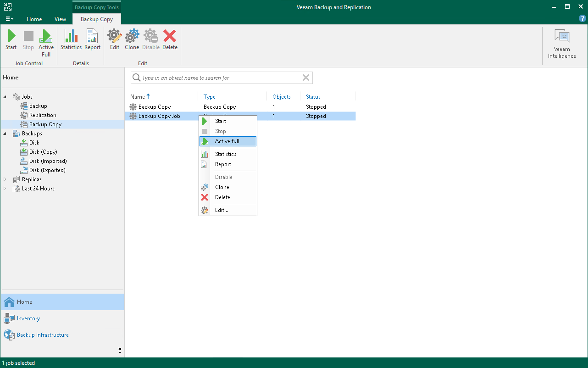
Task: Click the Backup Copy Tools contextual tab
Action: tap(97, 7)
